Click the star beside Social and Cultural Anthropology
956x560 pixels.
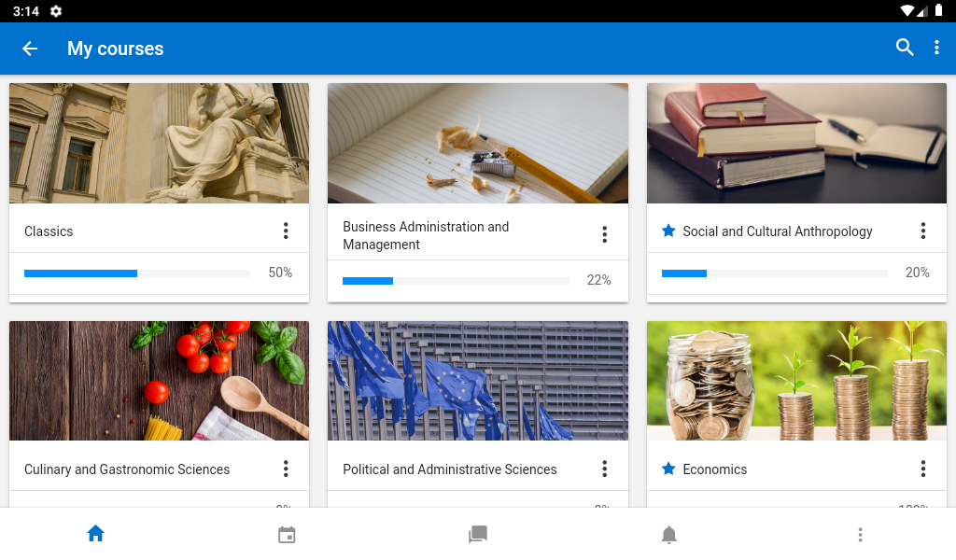pos(668,231)
